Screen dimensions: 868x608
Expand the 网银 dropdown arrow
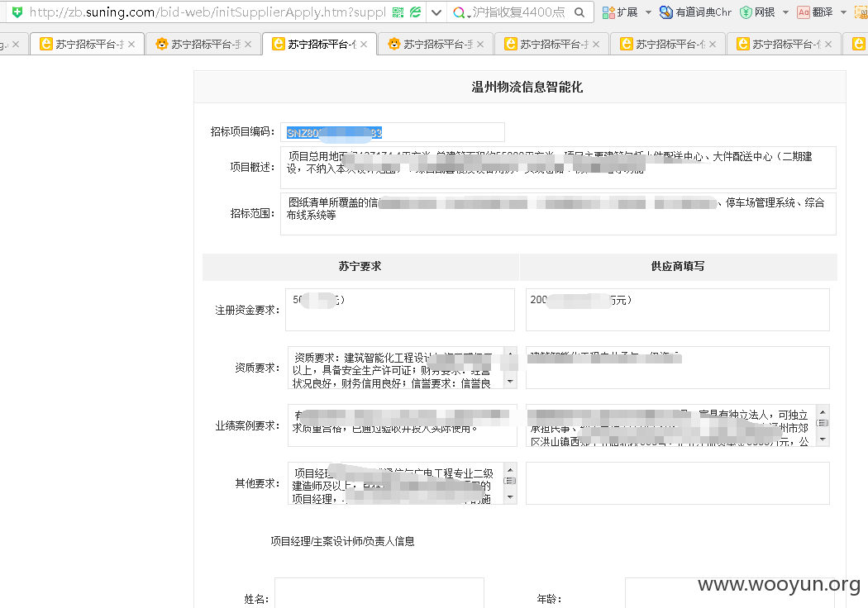785,12
